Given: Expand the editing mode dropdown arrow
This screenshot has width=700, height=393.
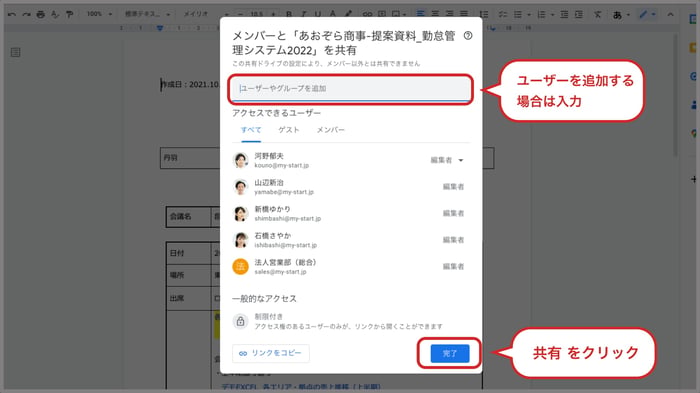Looking at the screenshot, I should (x=654, y=14).
